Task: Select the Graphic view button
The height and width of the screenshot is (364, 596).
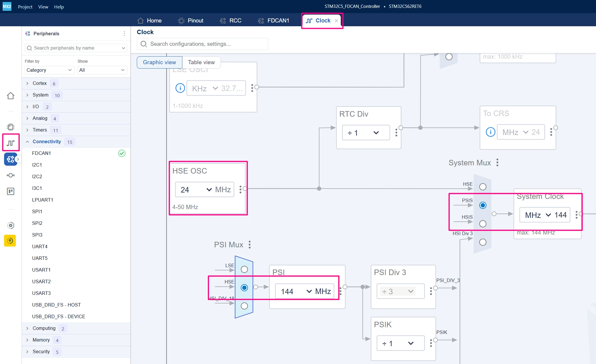Action: coord(159,62)
